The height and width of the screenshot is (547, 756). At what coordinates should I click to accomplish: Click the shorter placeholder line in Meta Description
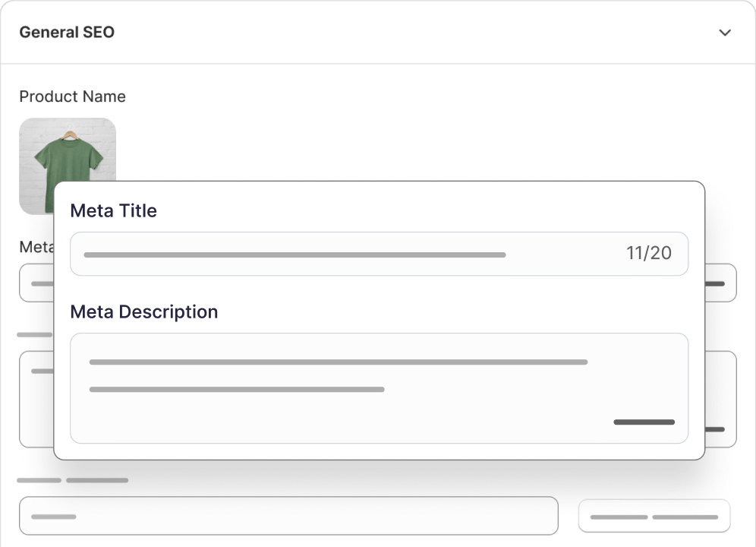coord(236,390)
